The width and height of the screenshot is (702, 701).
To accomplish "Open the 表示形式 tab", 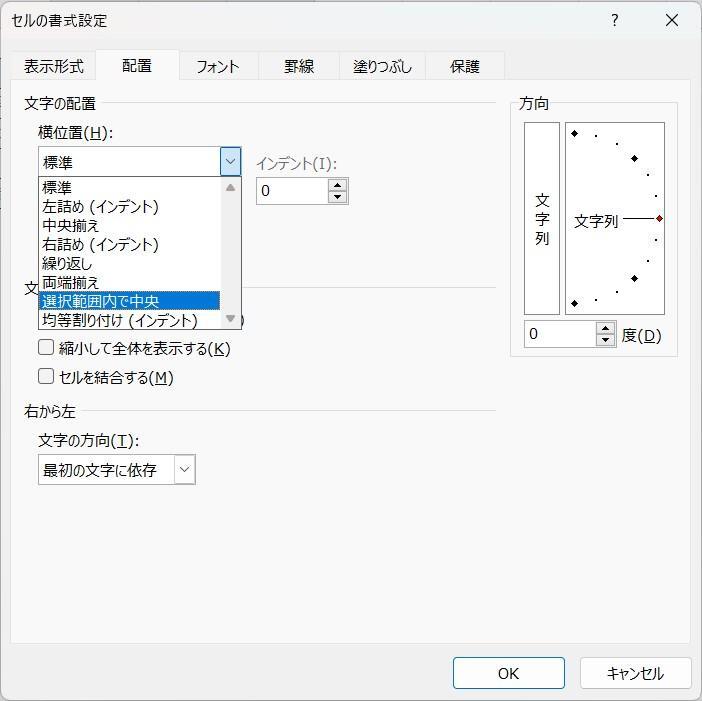I will click(54, 66).
